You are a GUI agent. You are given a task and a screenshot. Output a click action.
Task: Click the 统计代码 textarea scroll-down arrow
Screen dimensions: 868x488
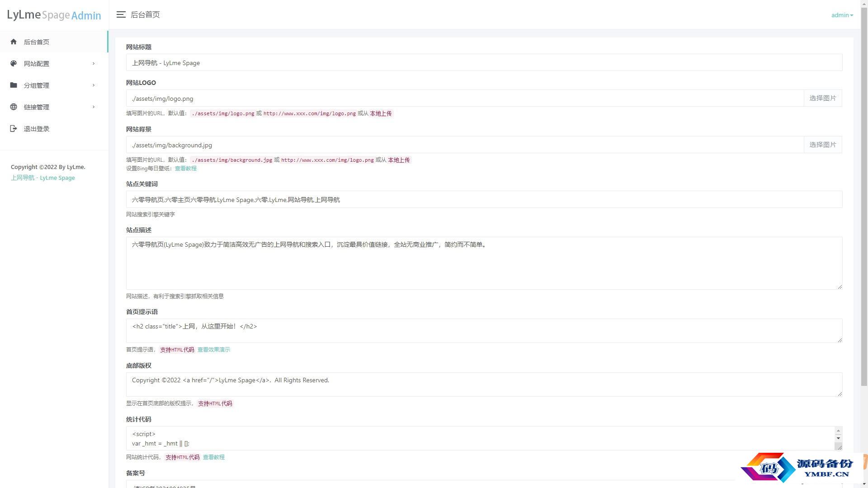[x=838, y=438]
